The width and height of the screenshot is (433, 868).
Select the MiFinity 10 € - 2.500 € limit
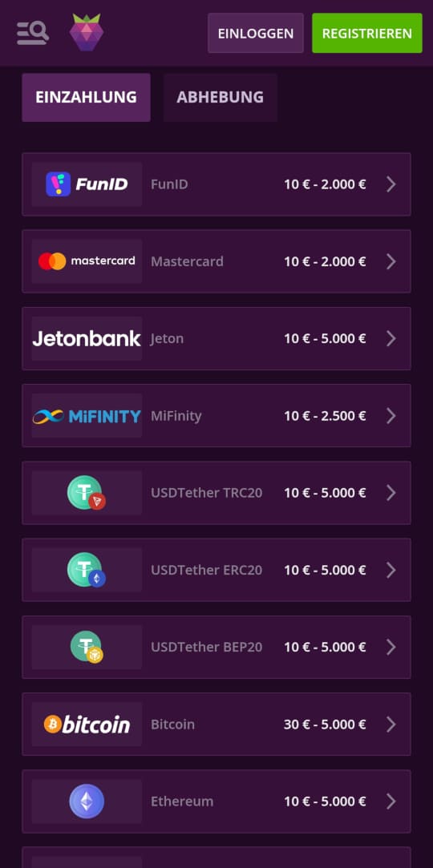(325, 416)
